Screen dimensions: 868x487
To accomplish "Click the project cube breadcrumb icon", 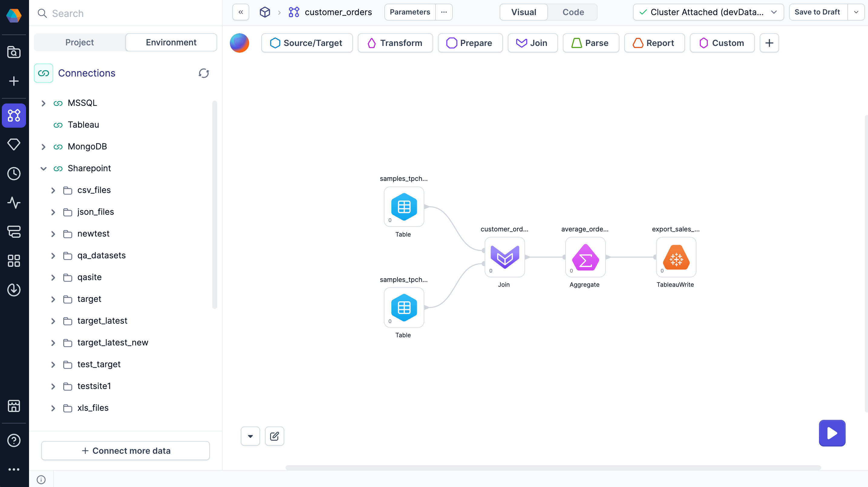I will [x=265, y=12].
